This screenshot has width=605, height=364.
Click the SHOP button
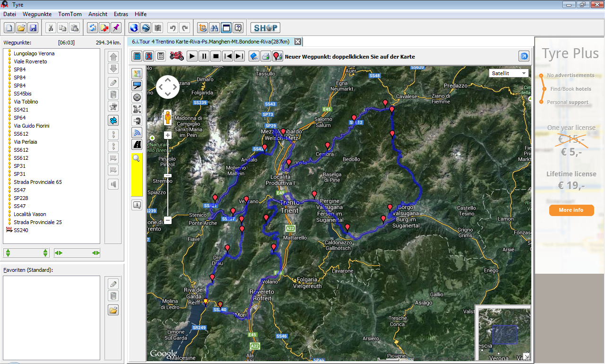point(265,28)
